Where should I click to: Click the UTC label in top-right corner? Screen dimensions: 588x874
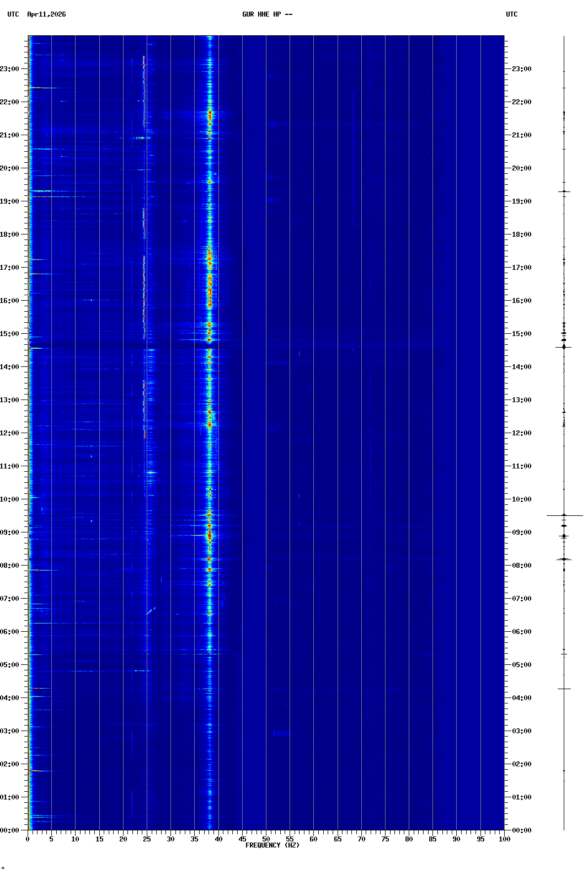click(511, 14)
